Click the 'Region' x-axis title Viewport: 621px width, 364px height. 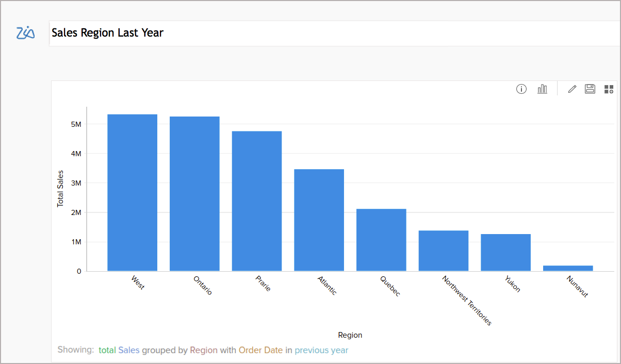(350, 335)
